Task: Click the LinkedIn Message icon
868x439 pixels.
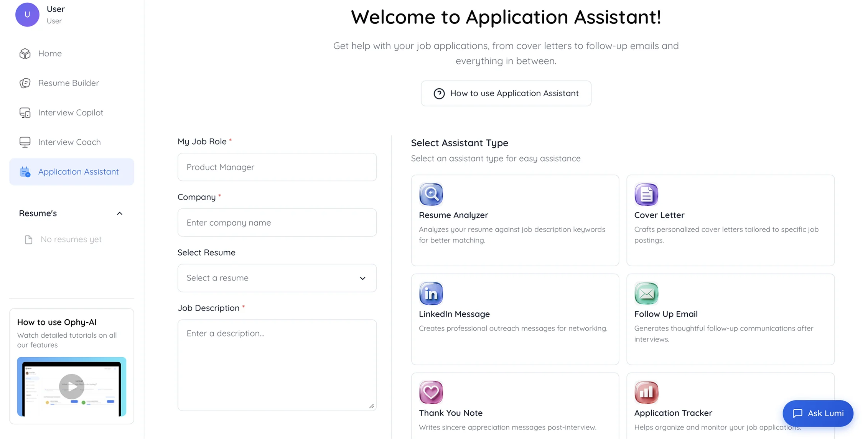Action: (431, 293)
